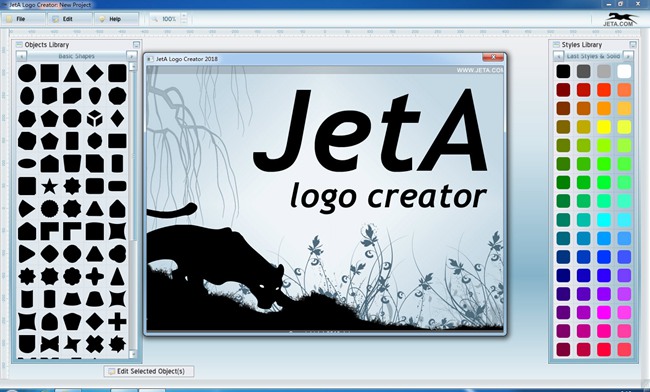Pick the bright magenta color swatch

[x=604, y=312]
